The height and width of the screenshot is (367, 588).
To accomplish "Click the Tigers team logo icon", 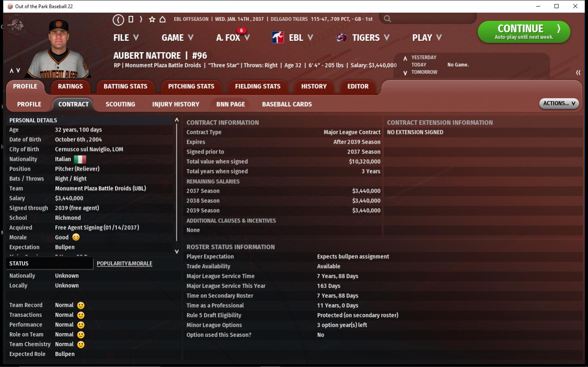I will pos(341,38).
